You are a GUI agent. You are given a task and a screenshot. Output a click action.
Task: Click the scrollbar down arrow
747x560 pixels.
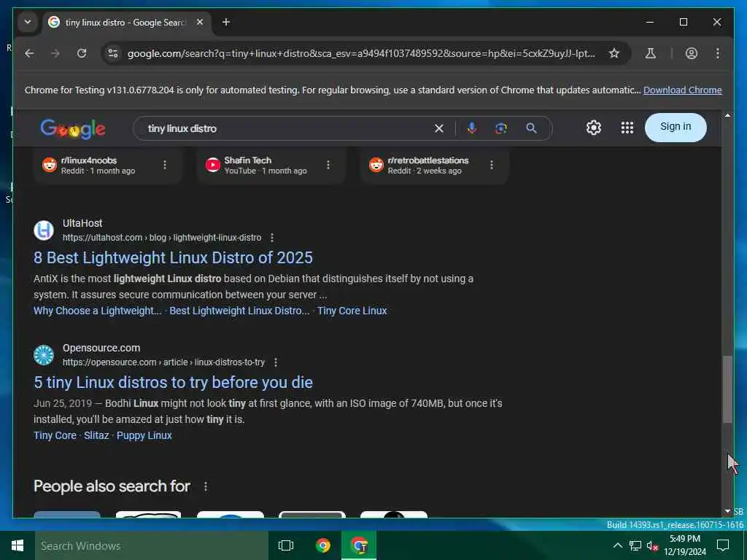tap(727, 511)
